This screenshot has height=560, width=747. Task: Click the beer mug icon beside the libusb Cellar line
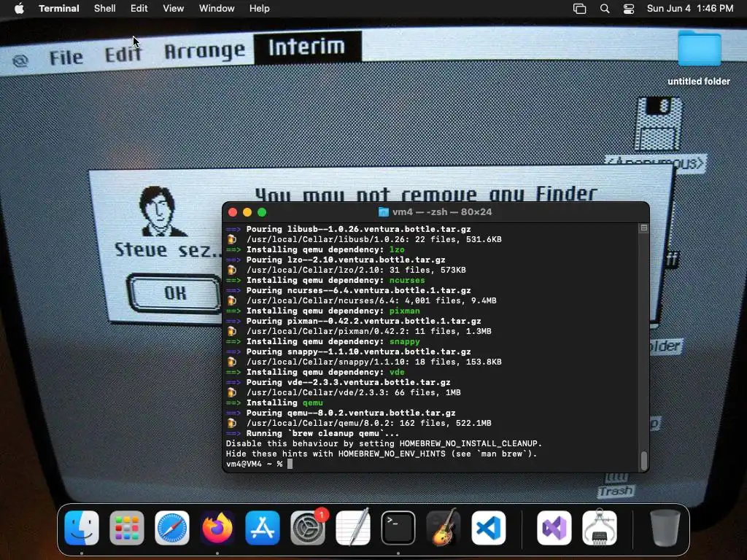click(x=232, y=239)
